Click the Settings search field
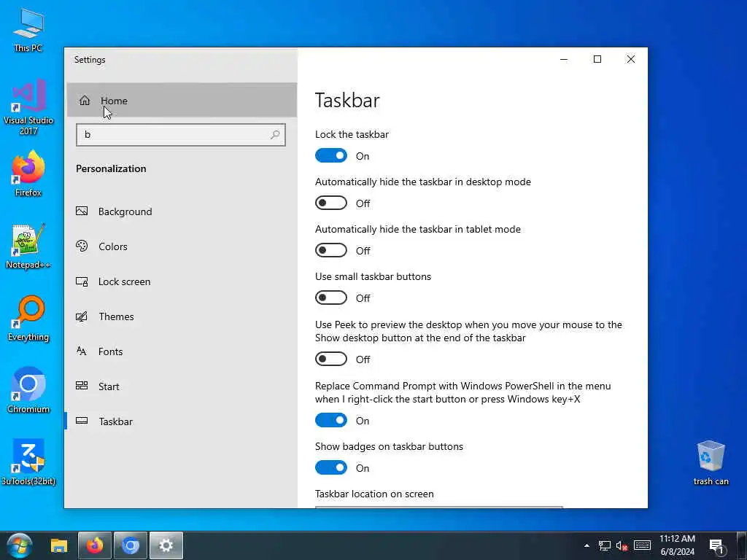 181,135
